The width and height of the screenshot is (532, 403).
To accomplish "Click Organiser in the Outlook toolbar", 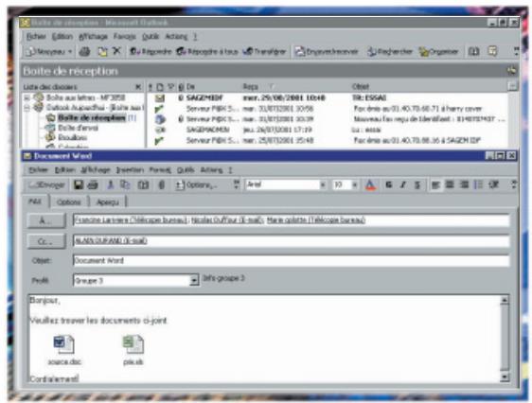I will tap(438, 52).
